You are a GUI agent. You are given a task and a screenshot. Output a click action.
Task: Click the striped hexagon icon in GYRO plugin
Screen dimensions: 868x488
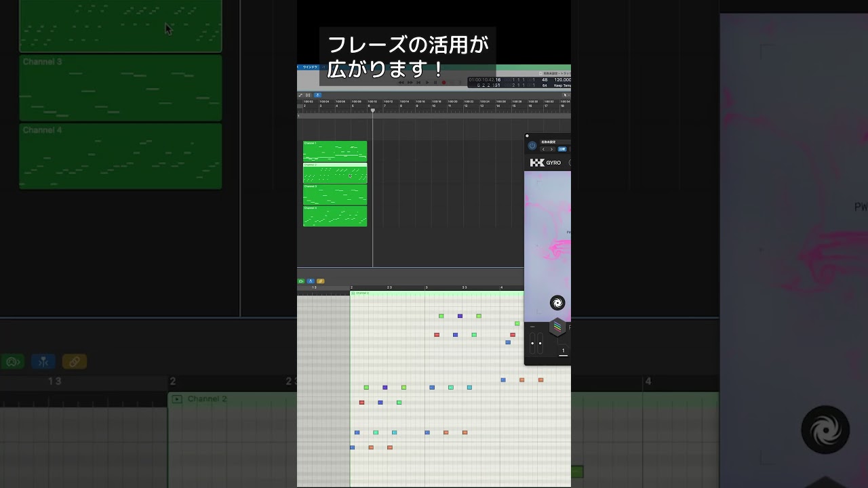(x=557, y=327)
